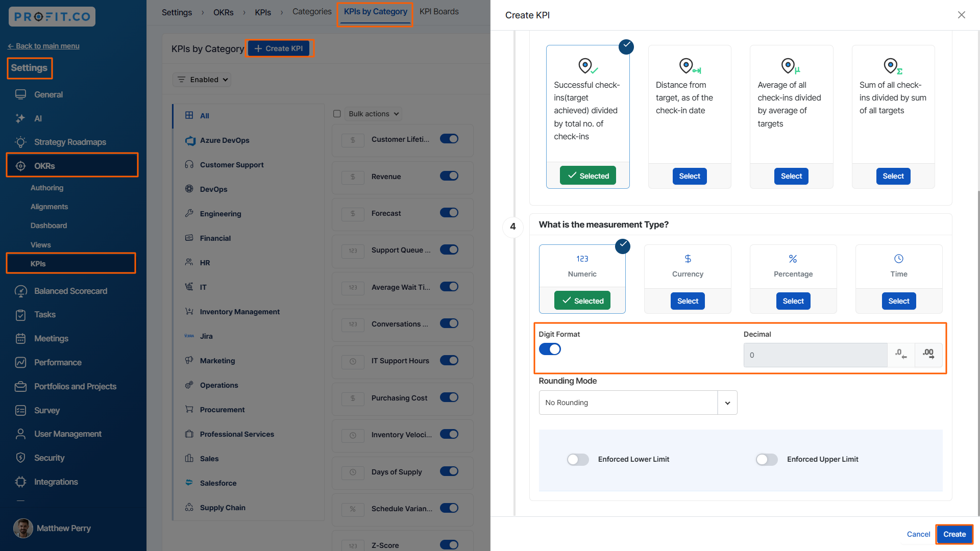Click the Azure DevOps category icon

(x=190, y=140)
